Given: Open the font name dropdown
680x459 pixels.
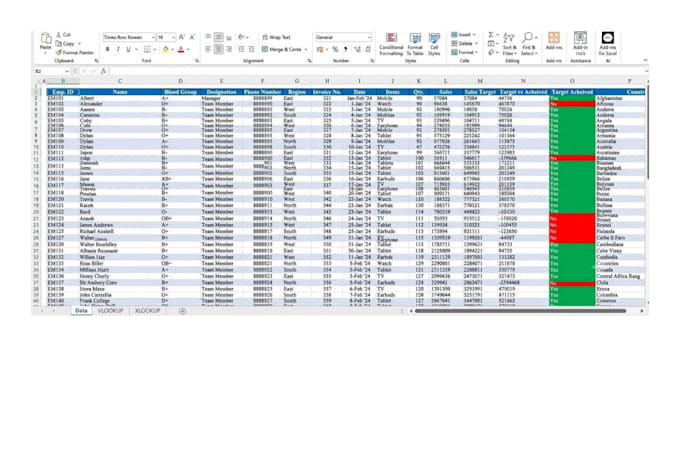Looking at the screenshot, I should click(153, 37).
